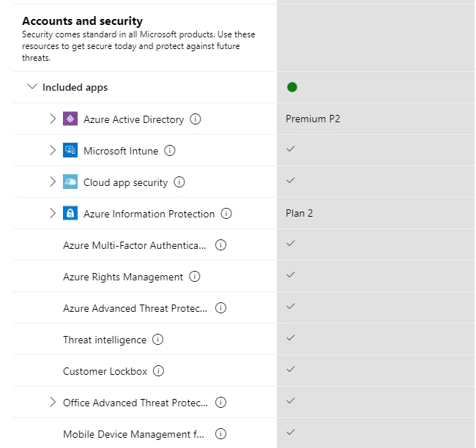
Task: Click the checkmark for Azure Multi-Factor Authentication
Action: (x=291, y=243)
